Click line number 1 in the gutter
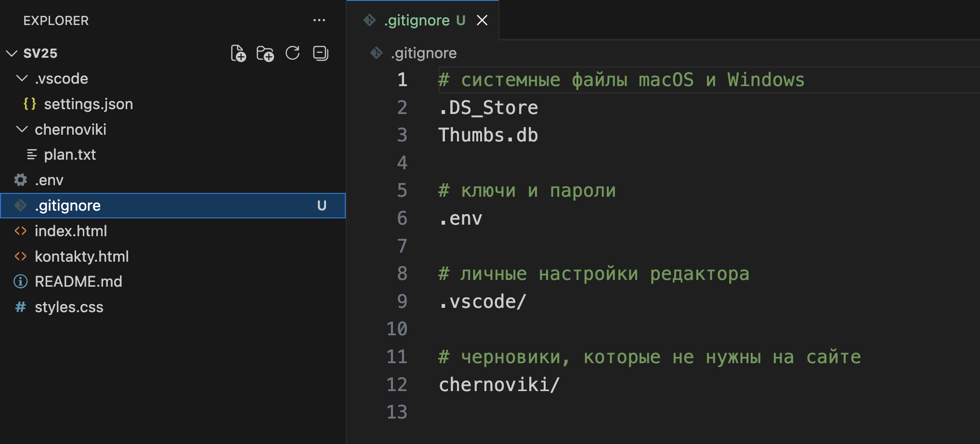Screen dimensions: 980x444 pyautogui.click(x=402, y=80)
